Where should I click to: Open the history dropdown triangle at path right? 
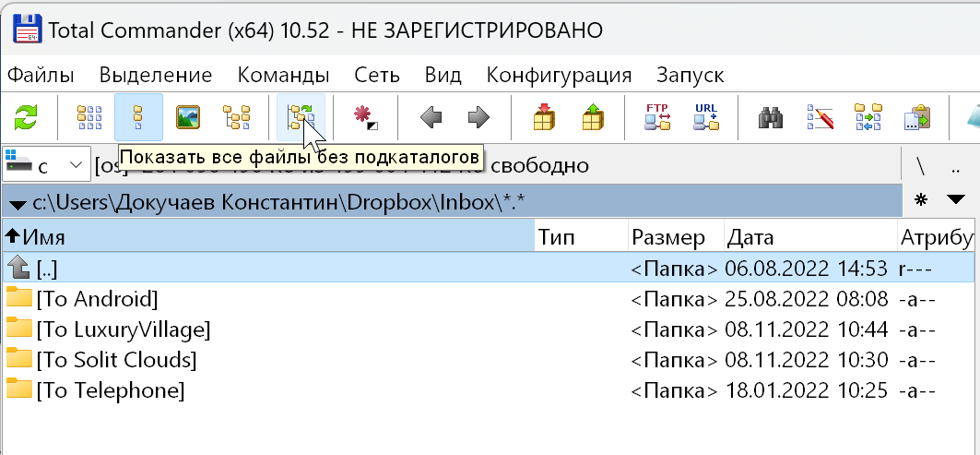pyautogui.click(x=956, y=199)
